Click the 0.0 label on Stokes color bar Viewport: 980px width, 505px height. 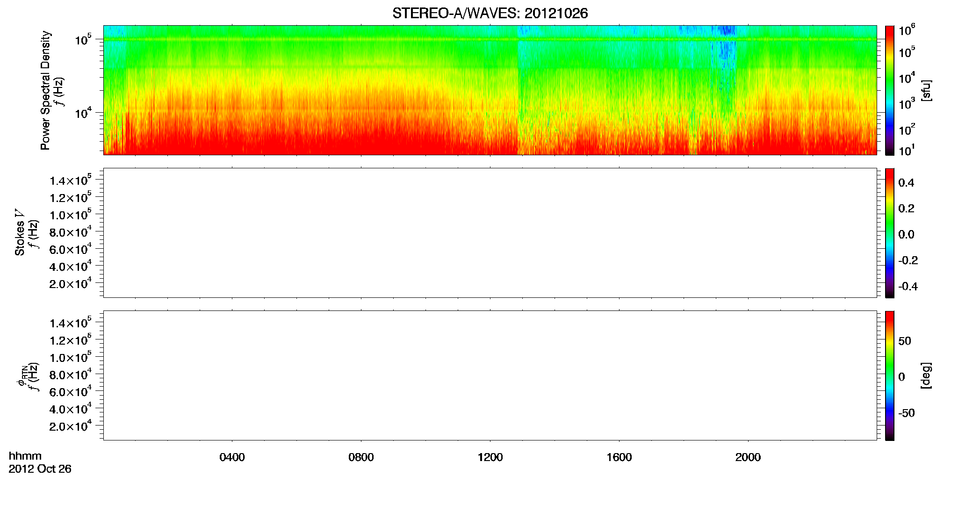pyautogui.click(x=906, y=234)
